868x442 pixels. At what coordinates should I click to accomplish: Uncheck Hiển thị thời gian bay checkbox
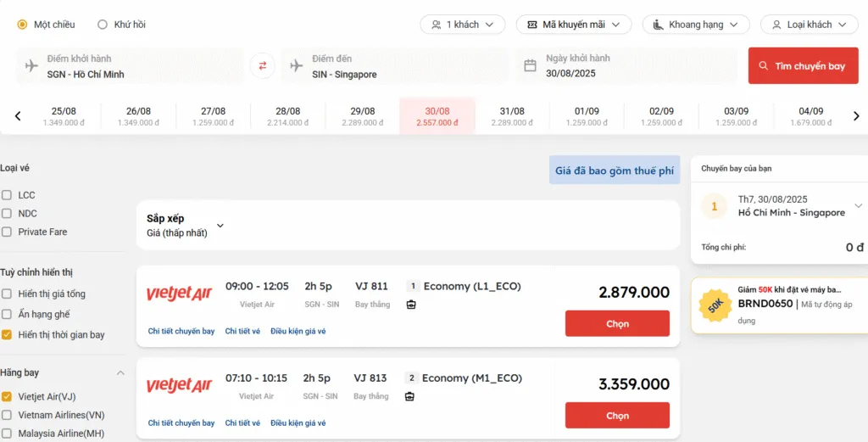click(x=7, y=334)
